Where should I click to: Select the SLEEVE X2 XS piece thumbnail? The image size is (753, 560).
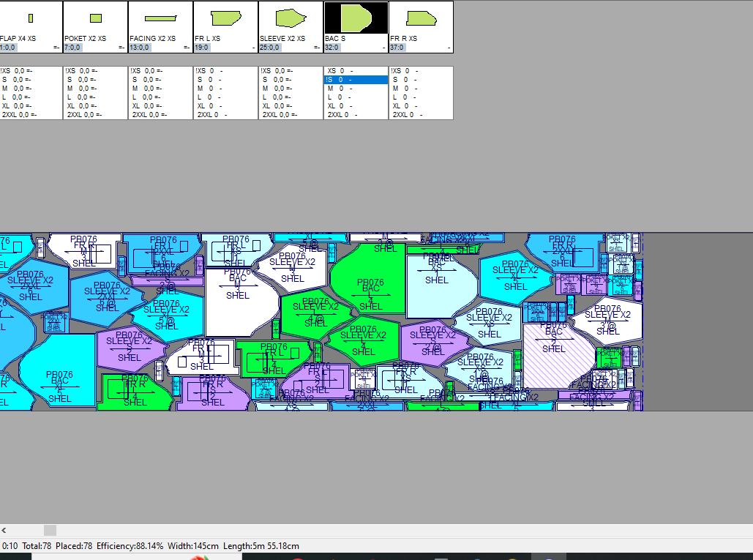(x=291, y=18)
